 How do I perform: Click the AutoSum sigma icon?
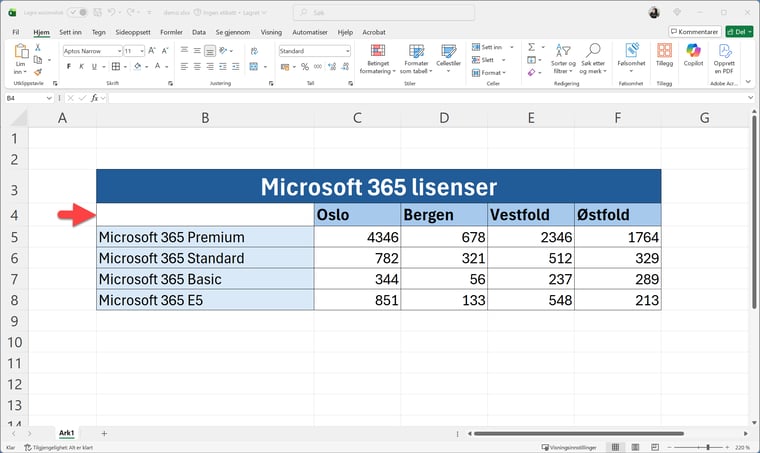(532, 47)
